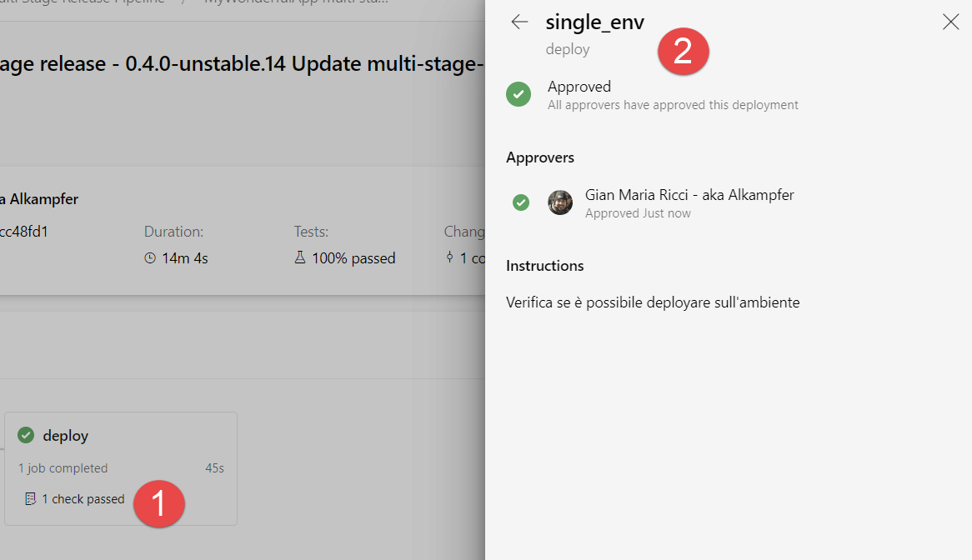Close the single_env approval panel
The image size is (972, 560).
pos(950,22)
